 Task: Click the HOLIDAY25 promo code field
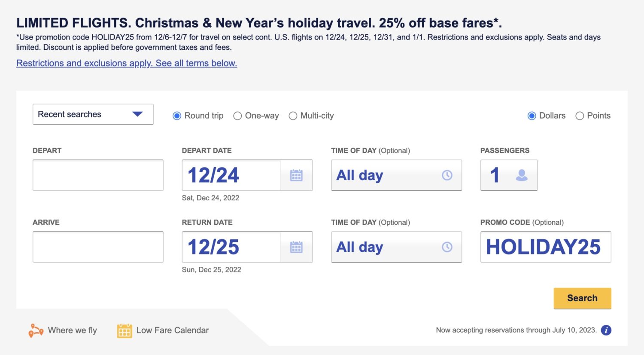tap(545, 247)
